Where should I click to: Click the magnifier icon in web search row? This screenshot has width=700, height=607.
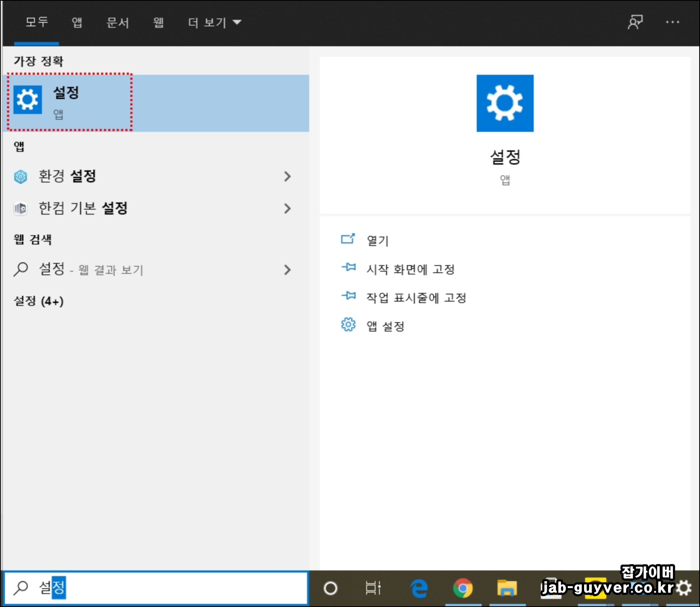21,269
